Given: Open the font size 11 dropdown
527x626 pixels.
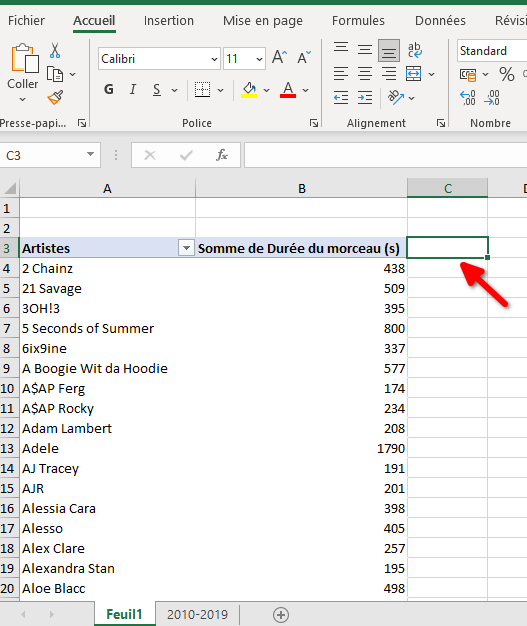Looking at the screenshot, I should (260, 59).
